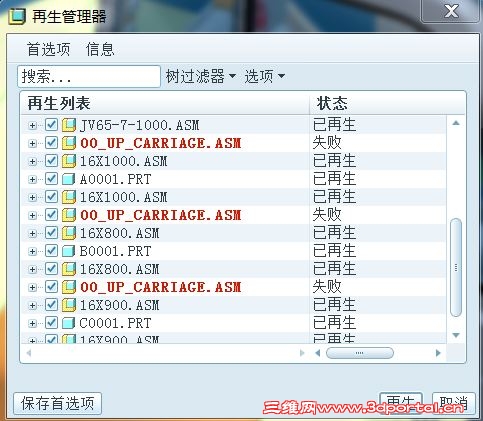Viewport: 483px width, 421px height.
Task: Click the 已再生 status in the C0001.PRT row
Action: click(x=335, y=323)
